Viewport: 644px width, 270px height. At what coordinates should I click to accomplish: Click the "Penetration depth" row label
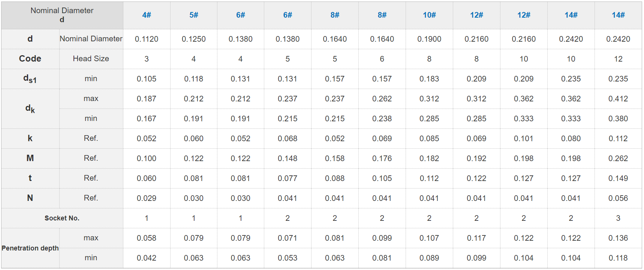(30, 248)
